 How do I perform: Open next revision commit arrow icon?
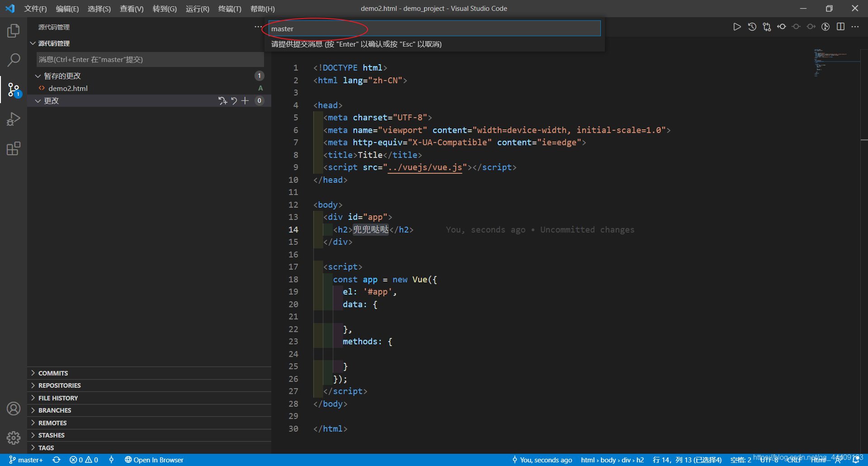(811, 27)
